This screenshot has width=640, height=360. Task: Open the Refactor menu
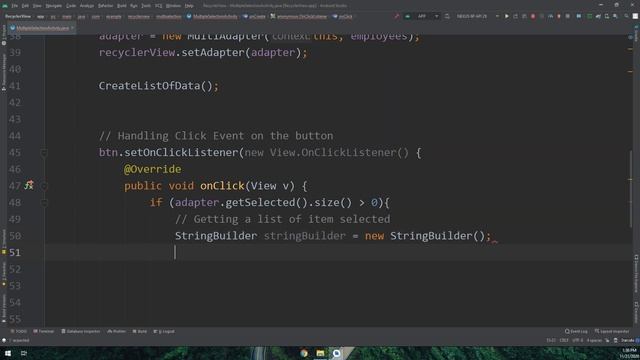pyautogui.click(x=105, y=6)
